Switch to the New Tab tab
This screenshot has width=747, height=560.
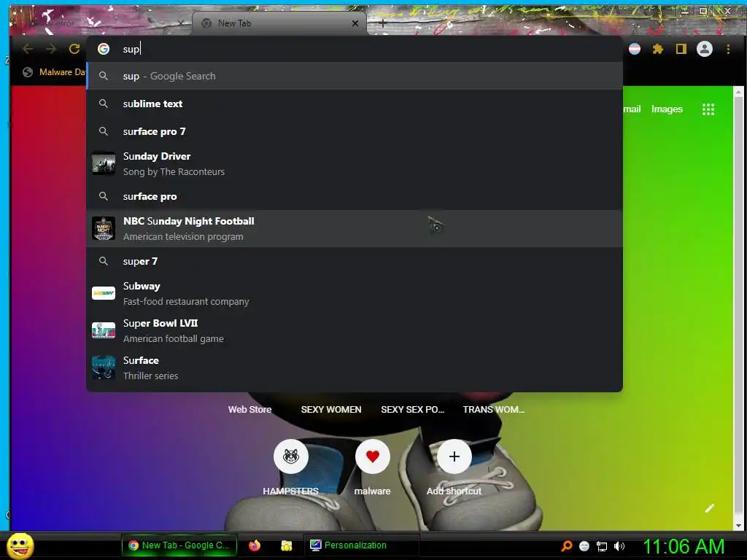pos(279,23)
